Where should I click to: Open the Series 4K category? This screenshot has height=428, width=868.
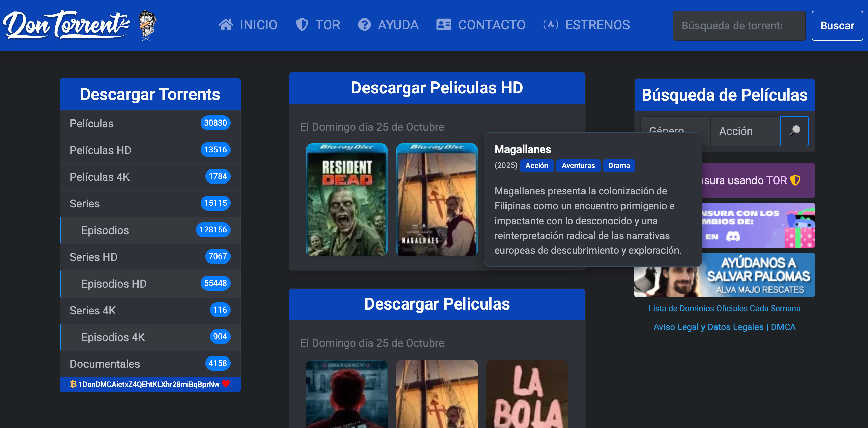[150, 311]
